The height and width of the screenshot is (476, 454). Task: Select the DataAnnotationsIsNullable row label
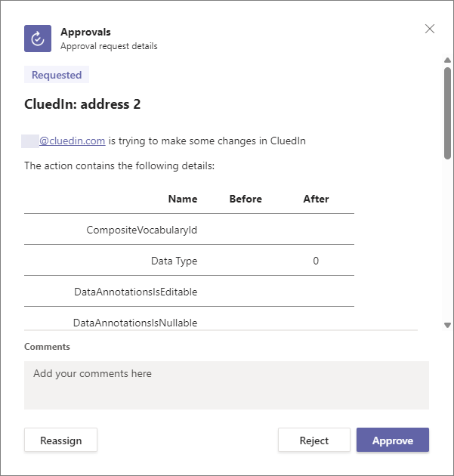(x=135, y=323)
